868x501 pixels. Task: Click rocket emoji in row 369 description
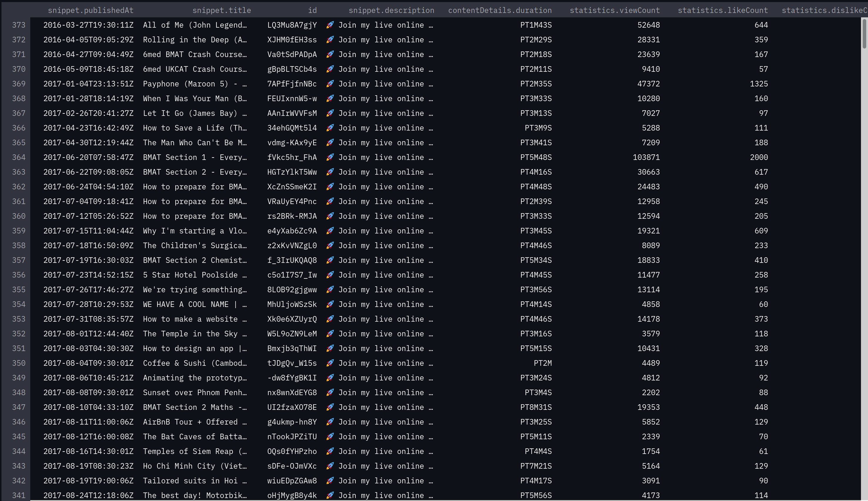330,84
